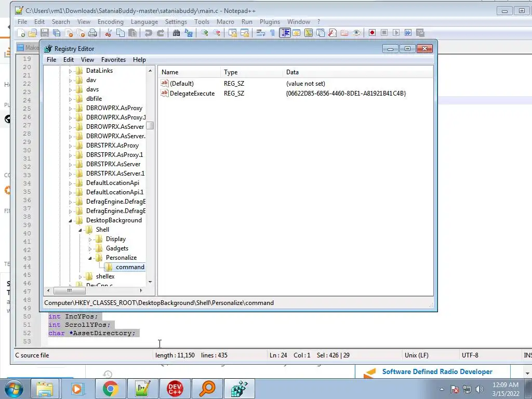Click the Undo arrow icon in Notepad++
This screenshot has height=399, width=532.
(x=148, y=33)
